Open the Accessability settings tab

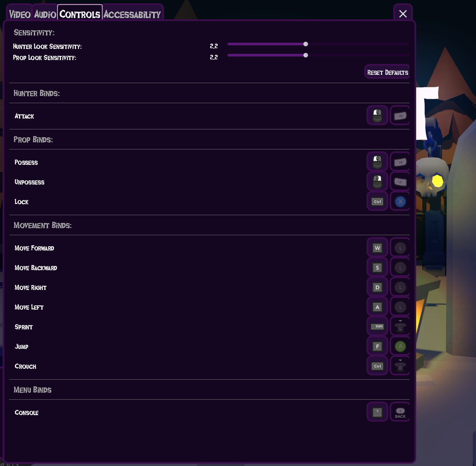(x=132, y=14)
